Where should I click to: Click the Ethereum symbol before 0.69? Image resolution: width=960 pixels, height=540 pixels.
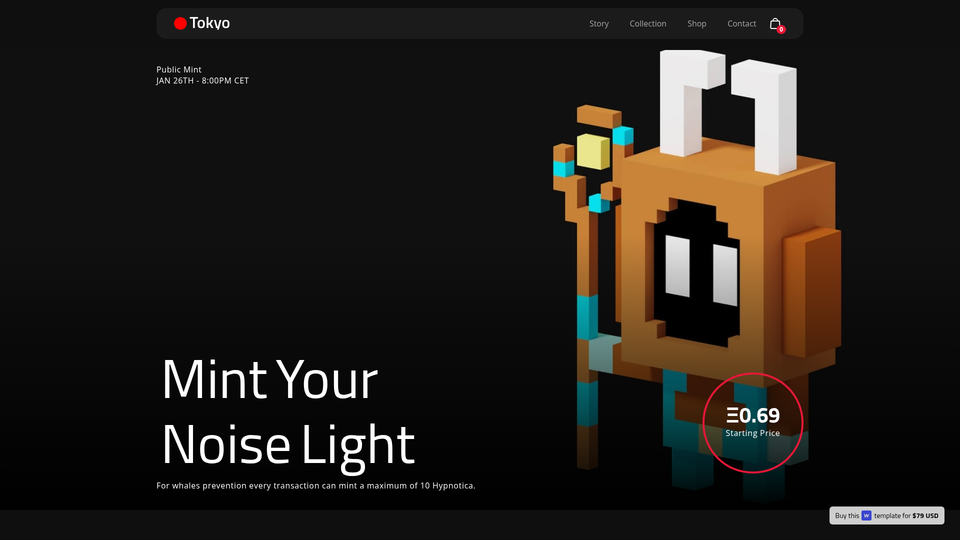(732, 416)
